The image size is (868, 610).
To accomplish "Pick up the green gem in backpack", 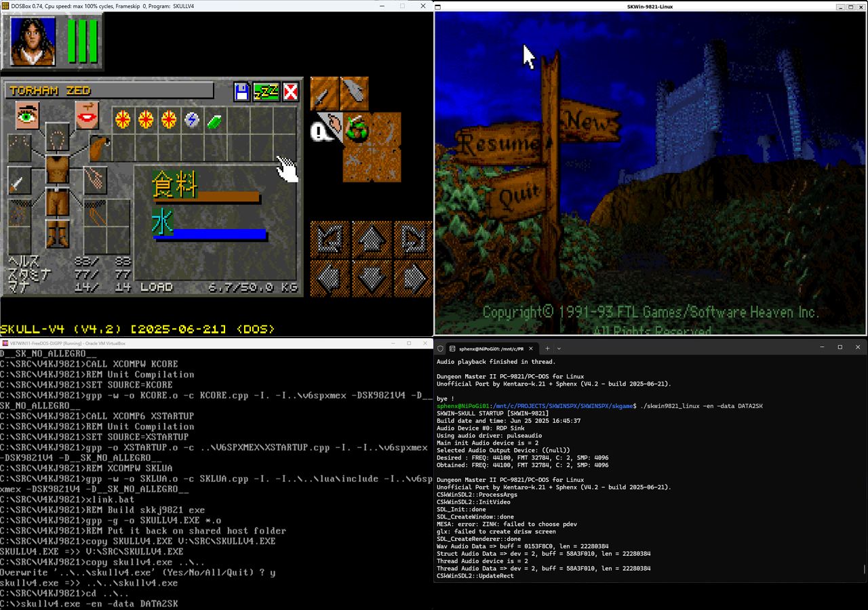I will (215, 123).
